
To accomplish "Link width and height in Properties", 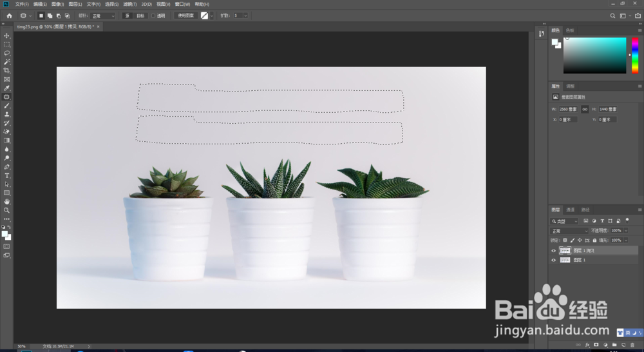I will click(x=585, y=109).
